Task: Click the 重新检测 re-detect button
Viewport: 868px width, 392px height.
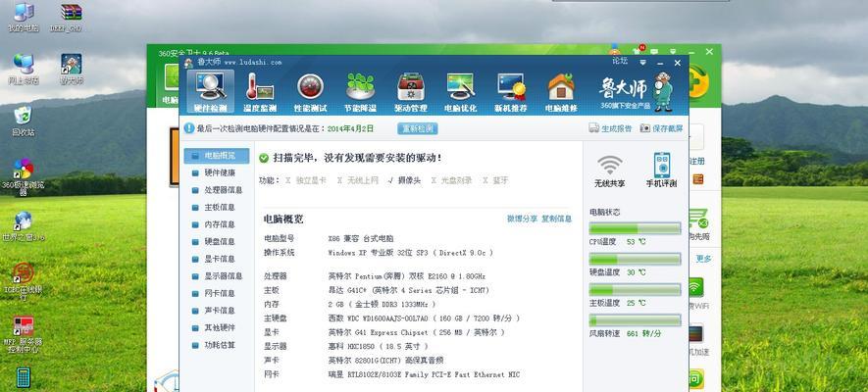Action: pyautogui.click(x=418, y=128)
